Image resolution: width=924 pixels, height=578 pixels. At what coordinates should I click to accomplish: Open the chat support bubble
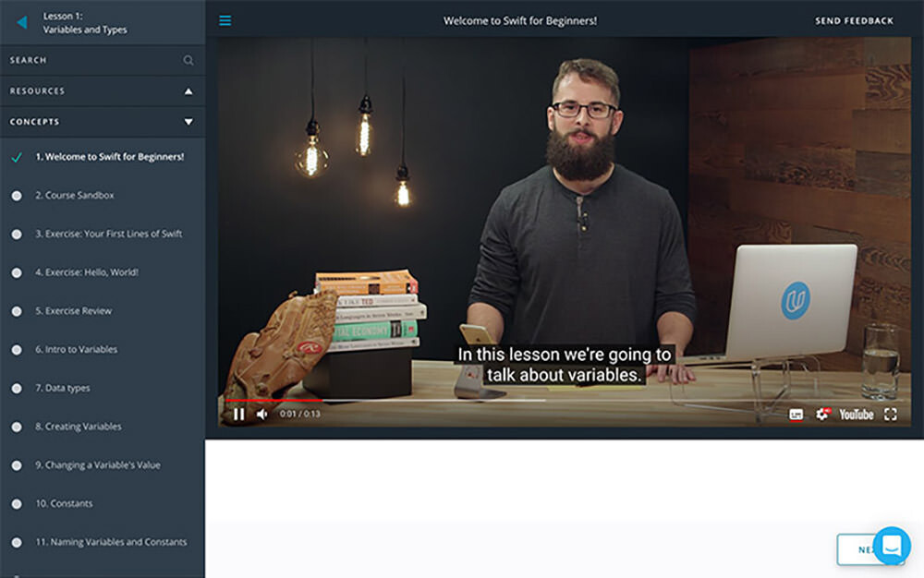pos(892,546)
